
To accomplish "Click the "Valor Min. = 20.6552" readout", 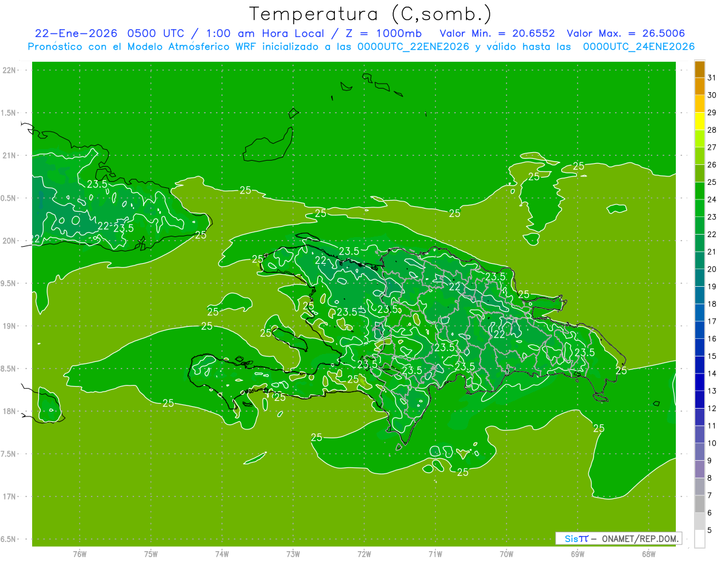I will pyautogui.click(x=497, y=33).
